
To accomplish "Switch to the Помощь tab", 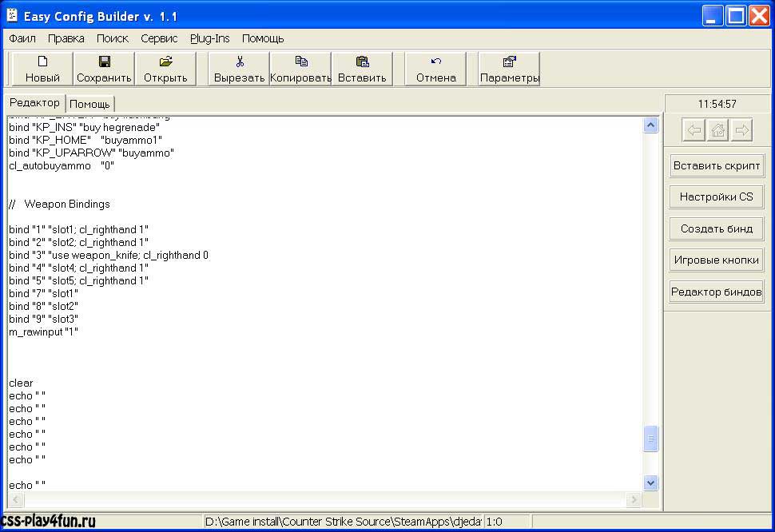I will (89, 104).
